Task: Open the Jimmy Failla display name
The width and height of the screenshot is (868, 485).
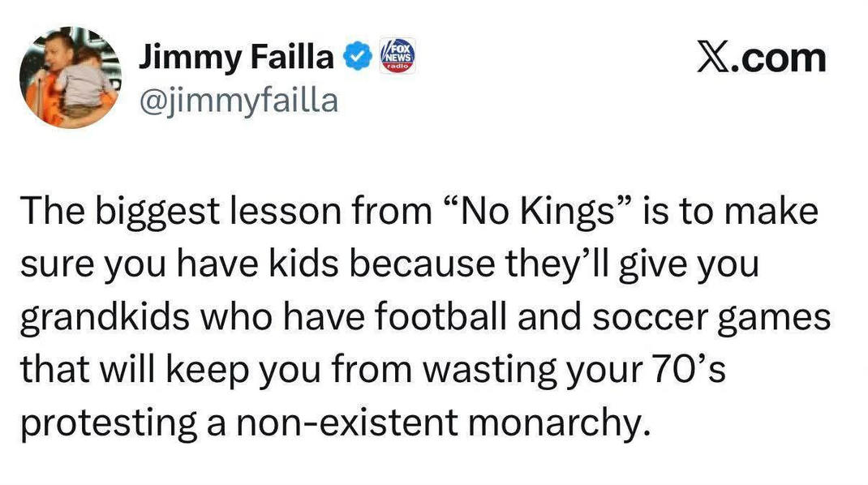Action: point(236,58)
